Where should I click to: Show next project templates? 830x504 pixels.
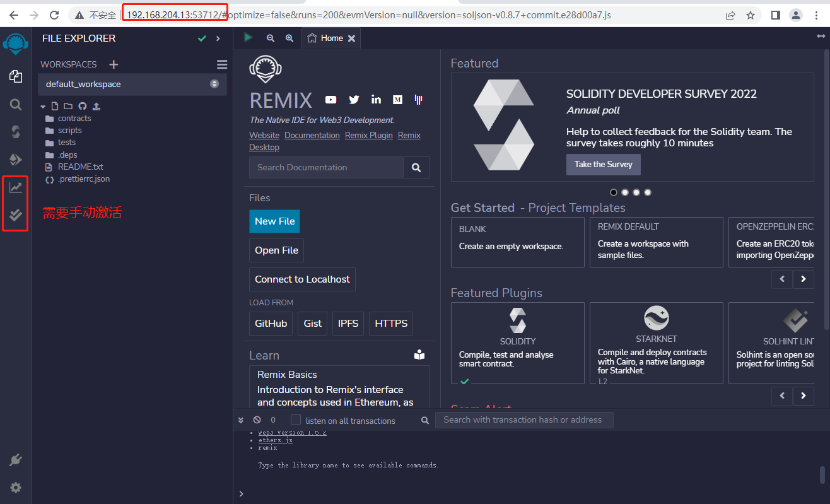[804, 279]
